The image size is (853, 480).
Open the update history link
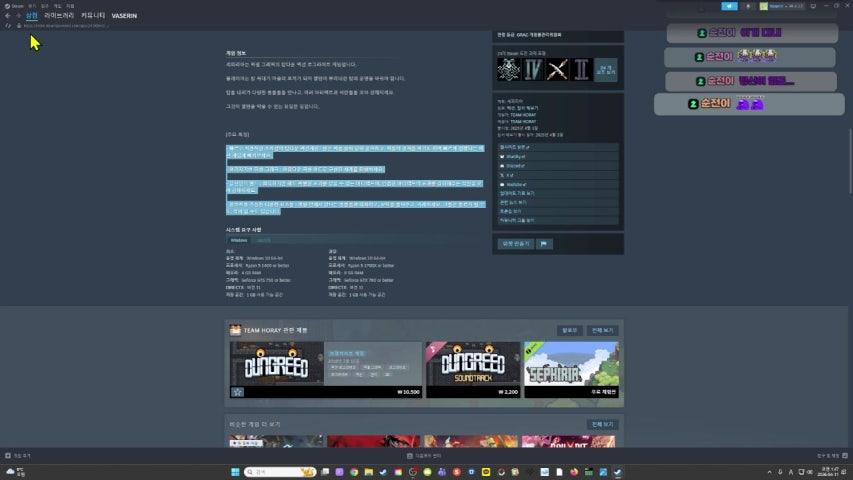[x=558, y=193]
